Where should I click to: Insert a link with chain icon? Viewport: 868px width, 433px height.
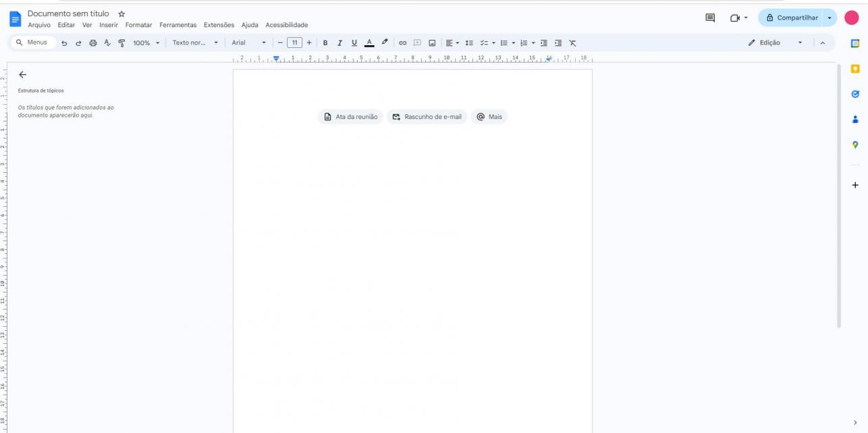coord(403,43)
